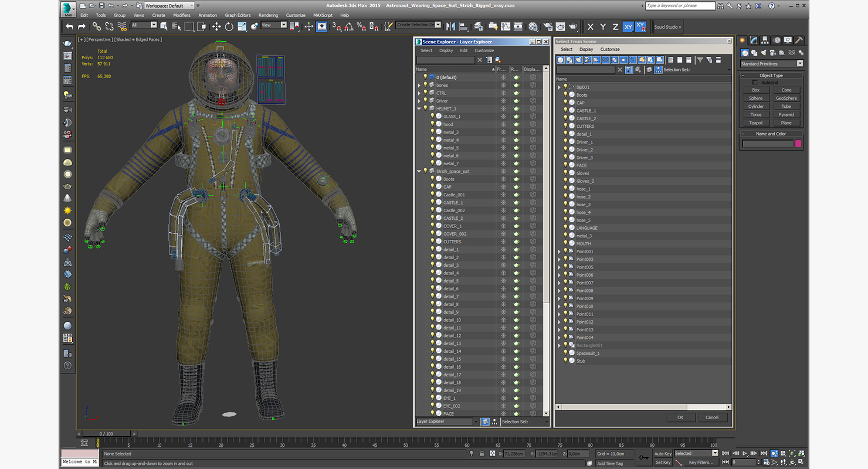Click the Redo arrow in main toolbar
The image size is (868, 469).
pos(82,26)
